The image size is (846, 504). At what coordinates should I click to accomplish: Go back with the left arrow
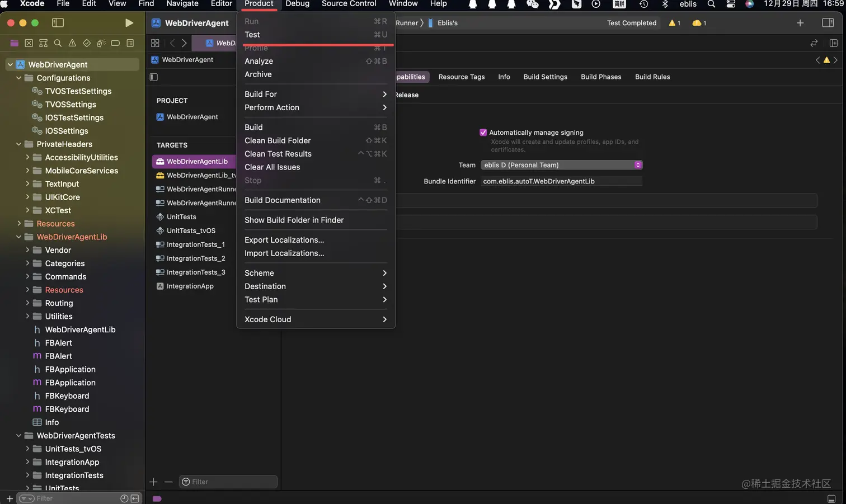coord(172,43)
